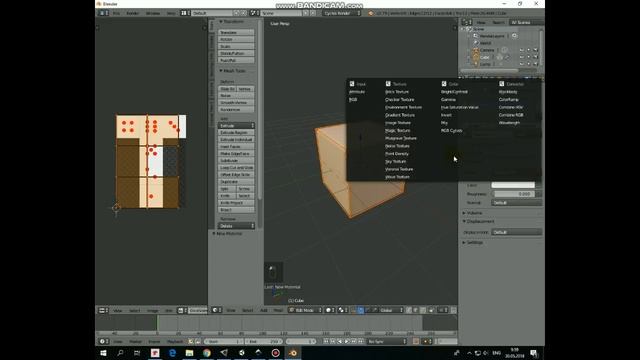Screen dimensions: 640x360
Task: Click the timeline Start frame field
Action: point(223,341)
